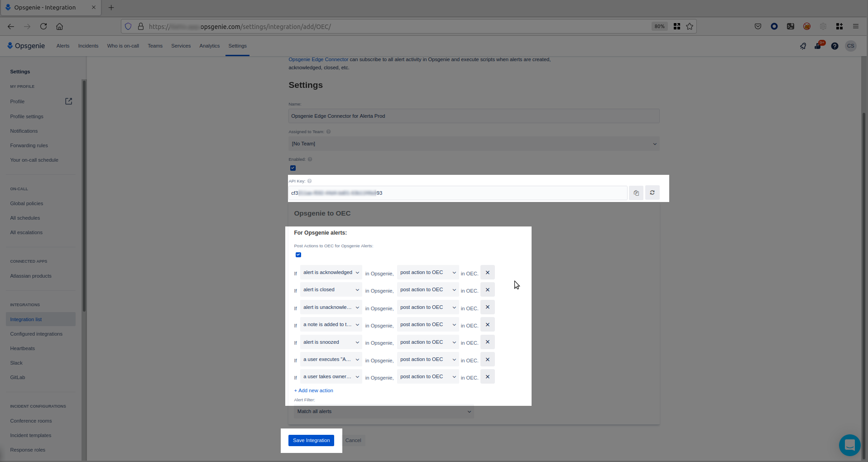Open Forwarding rules in sidebar
Image resolution: width=868 pixels, height=462 pixels.
(29, 145)
